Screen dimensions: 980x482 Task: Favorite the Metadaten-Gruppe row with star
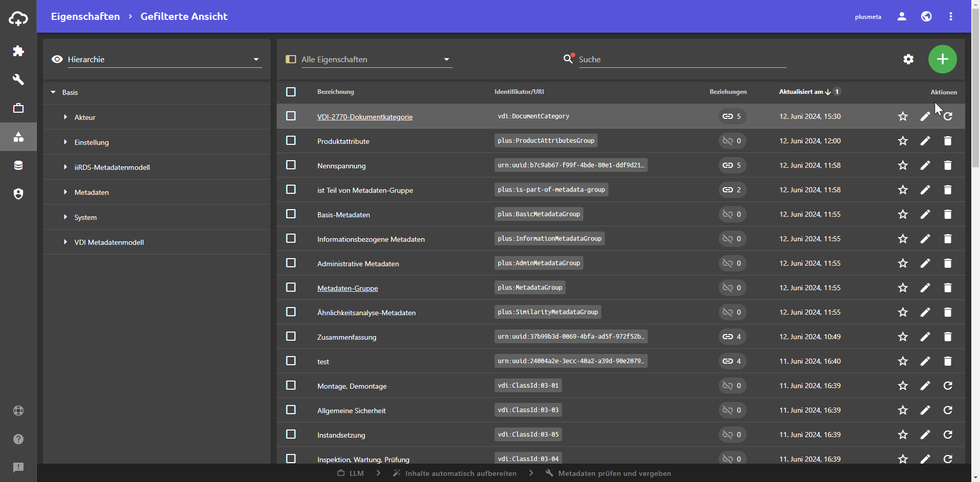(903, 288)
